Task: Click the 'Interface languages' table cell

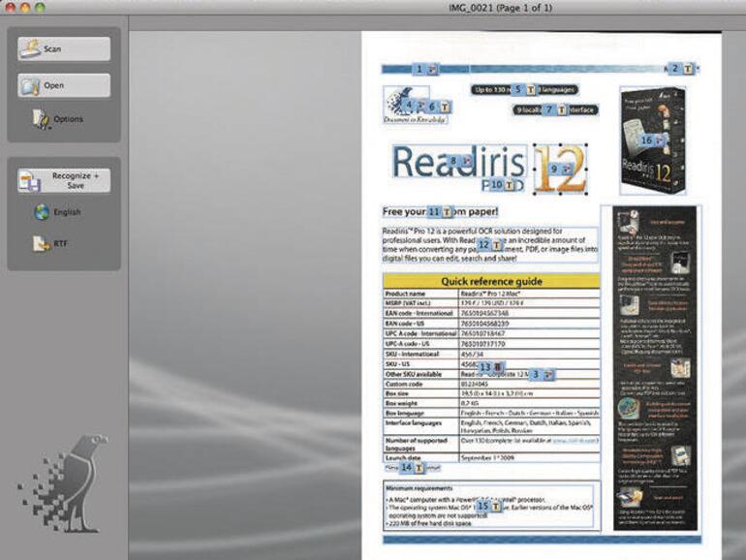Action: tap(420, 426)
